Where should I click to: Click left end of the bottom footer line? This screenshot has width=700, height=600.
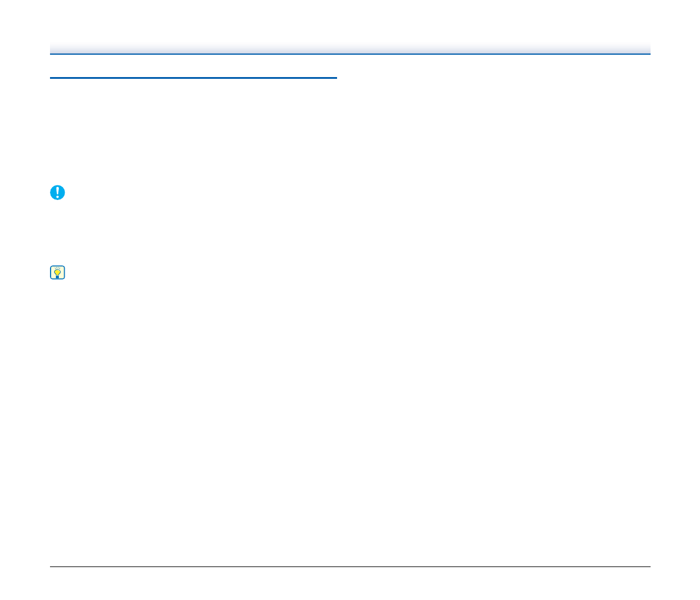coord(52,567)
